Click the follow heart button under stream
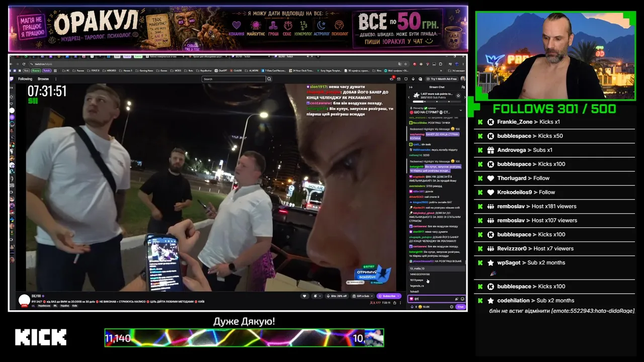Image resolution: width=644 pixels, height=362 pixels. (x=305, y=296)
